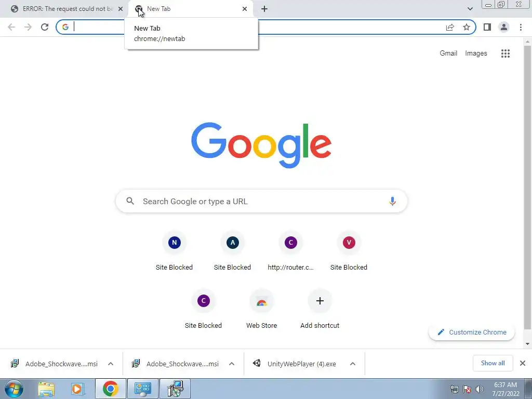
Task: Share this page via the share icon
Action: 450,27
